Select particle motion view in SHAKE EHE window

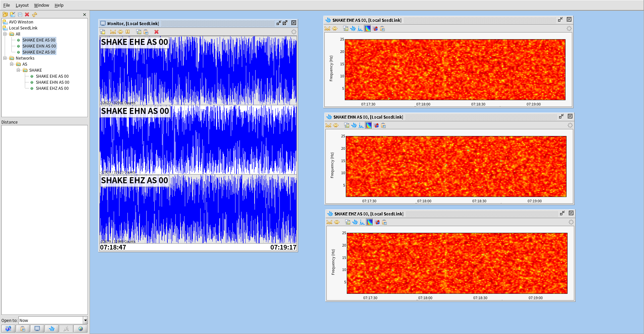coord(375,28)
